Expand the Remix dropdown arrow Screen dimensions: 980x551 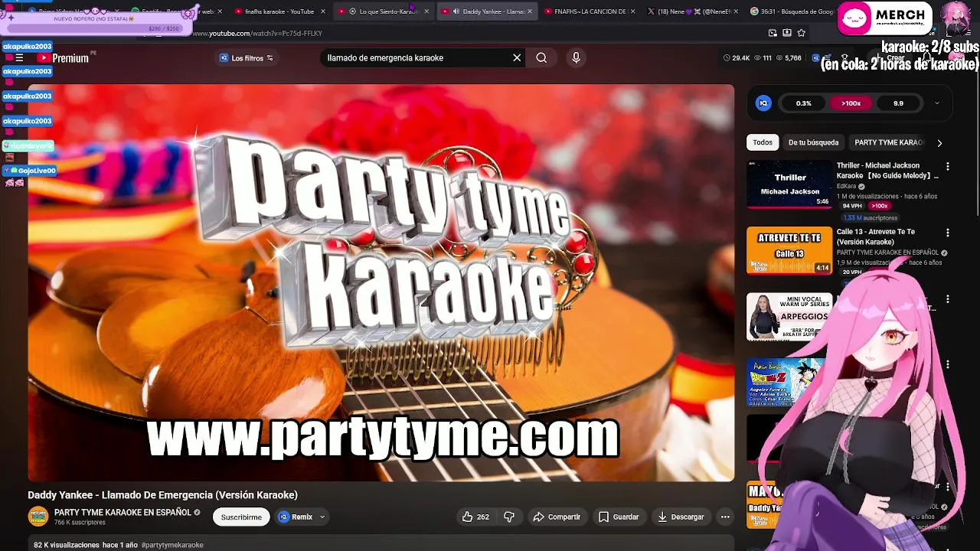pyautogui.click(x=322, y=517)
